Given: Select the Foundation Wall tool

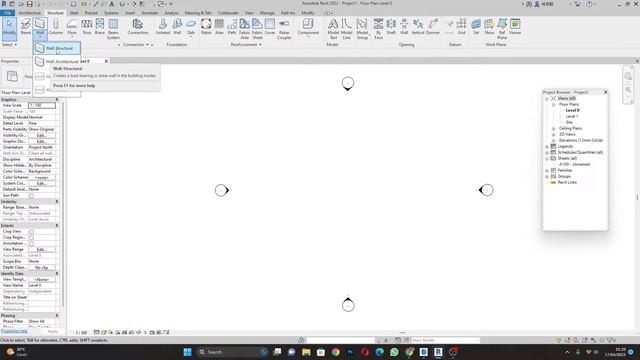Looking at the screenshot, I should tap(177, 27).
